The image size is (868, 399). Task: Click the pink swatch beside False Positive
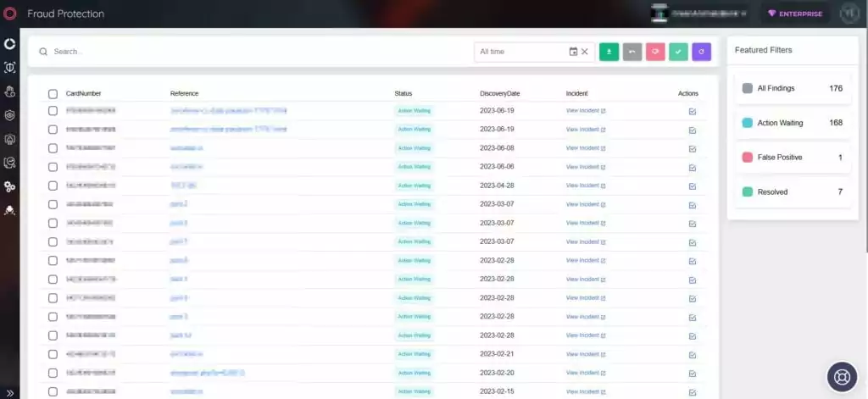coord(748,158)
